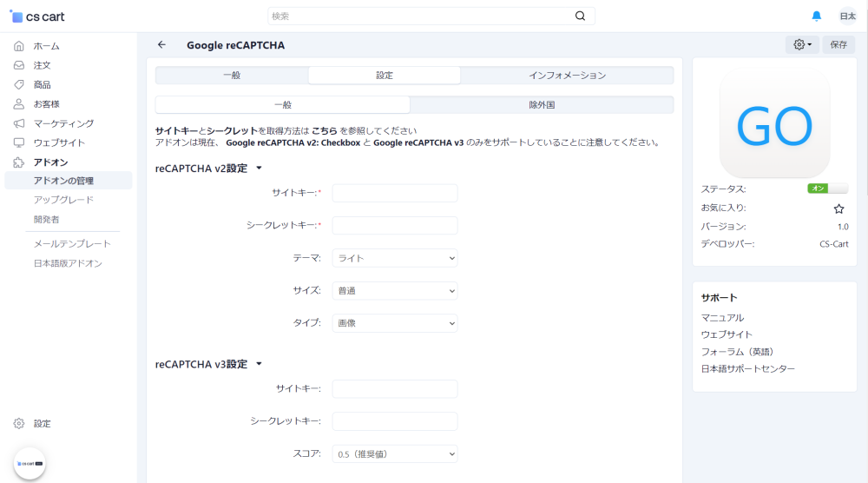
Task: Open the サイズ dropdown
Action: 395,291
